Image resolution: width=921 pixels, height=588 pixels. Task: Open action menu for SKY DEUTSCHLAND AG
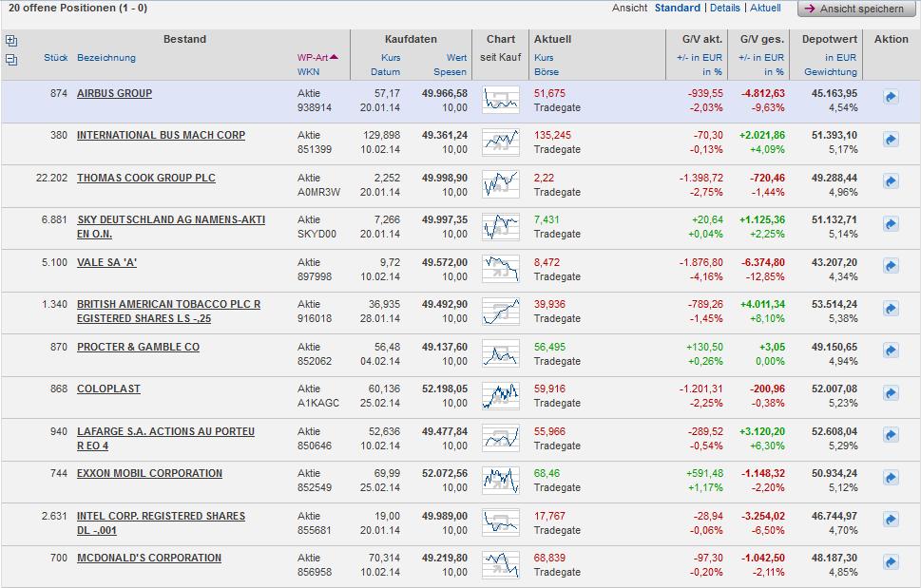tap(891, 224)
